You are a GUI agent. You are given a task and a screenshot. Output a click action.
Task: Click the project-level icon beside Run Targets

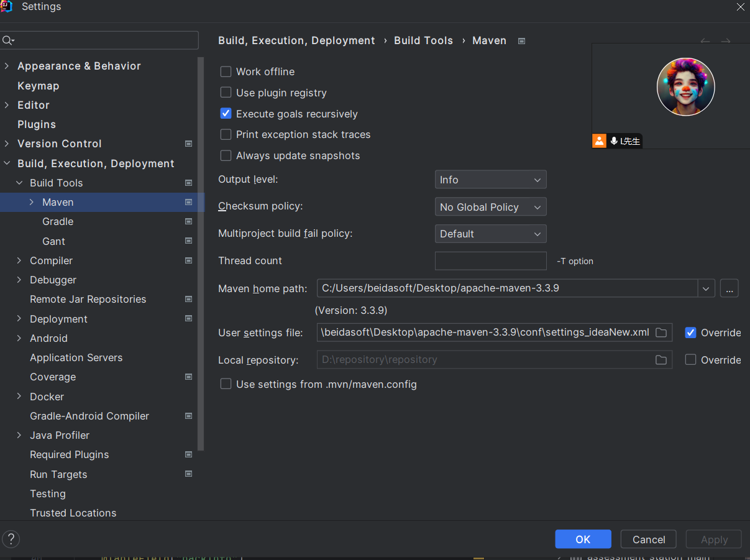[188, 474]
